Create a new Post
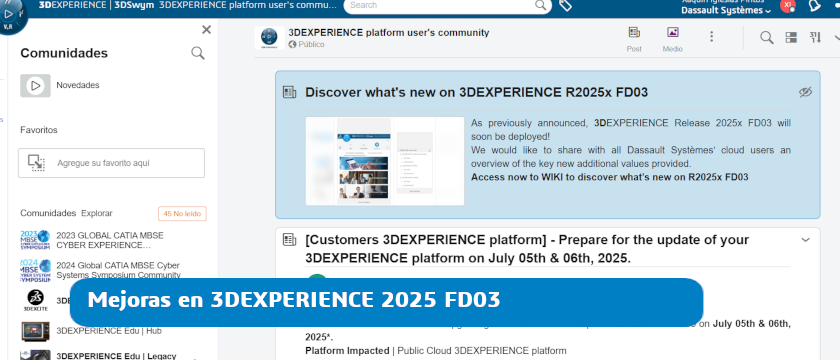The image size is (840, 360). click(634, 39)
